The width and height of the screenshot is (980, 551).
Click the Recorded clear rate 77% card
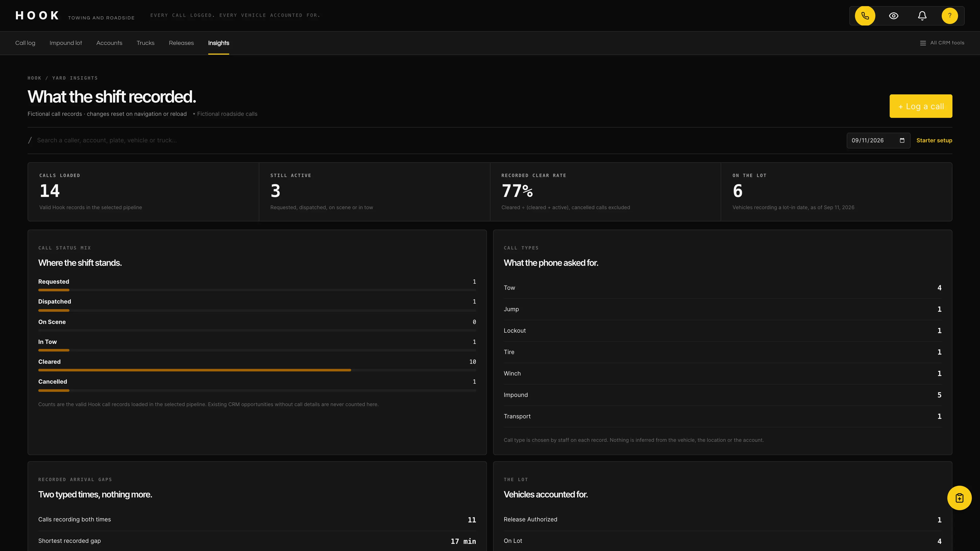[605, 192]
